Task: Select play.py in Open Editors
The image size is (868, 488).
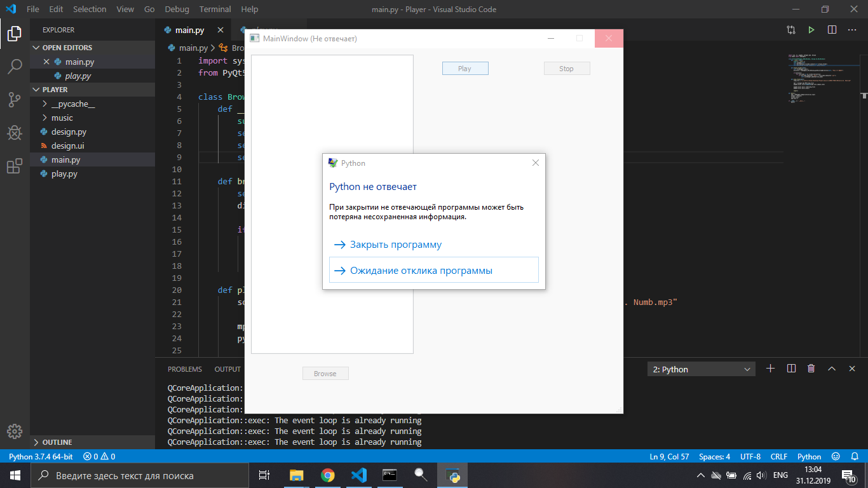Action: [93, 76]
